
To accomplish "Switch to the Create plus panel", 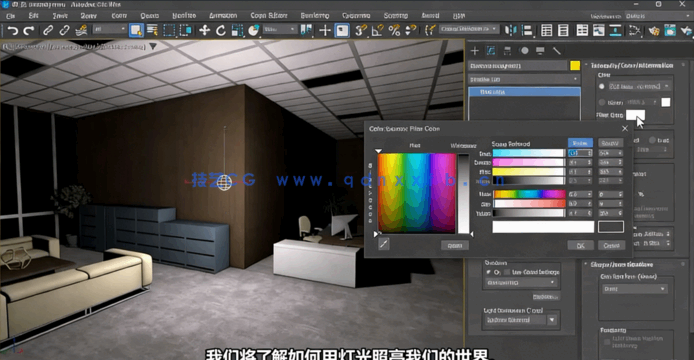I will pyautogui.click(x=474, y=51).
